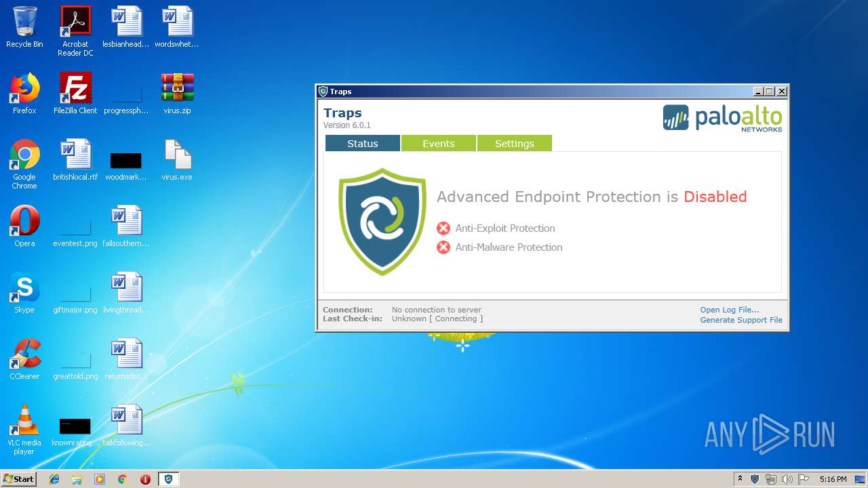Open the Settings tab in Traps
This screenshot has width=868, height=488.
tap(514, 143)
